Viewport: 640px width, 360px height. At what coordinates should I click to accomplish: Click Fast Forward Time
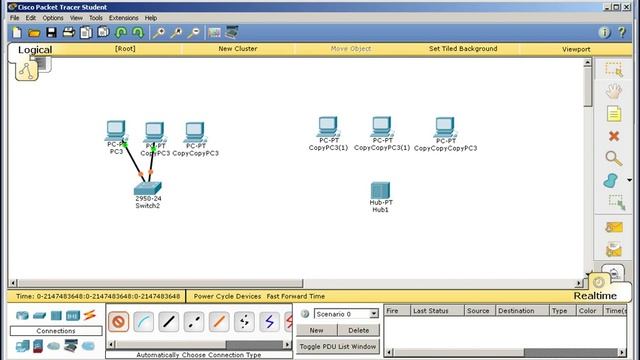(296, 296)
